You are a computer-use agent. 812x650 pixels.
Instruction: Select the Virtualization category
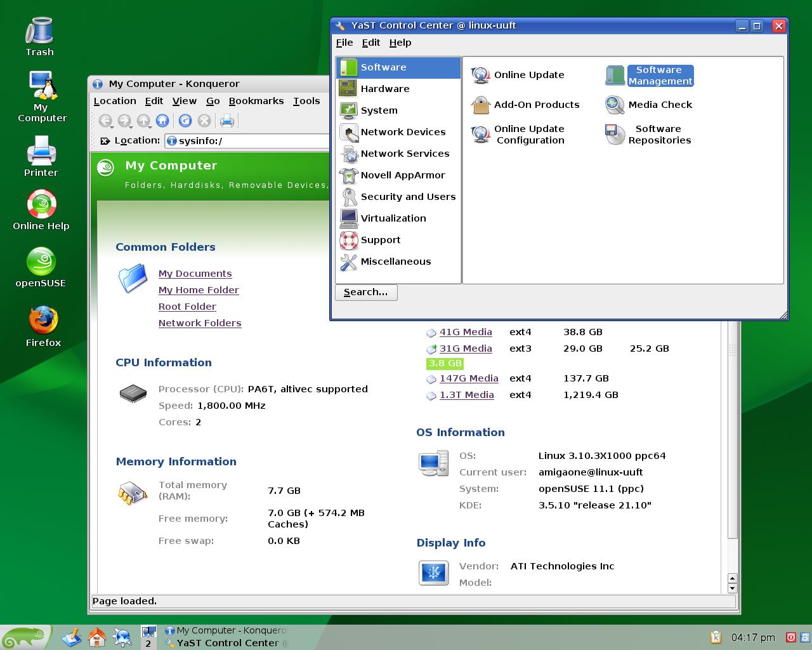398,218
